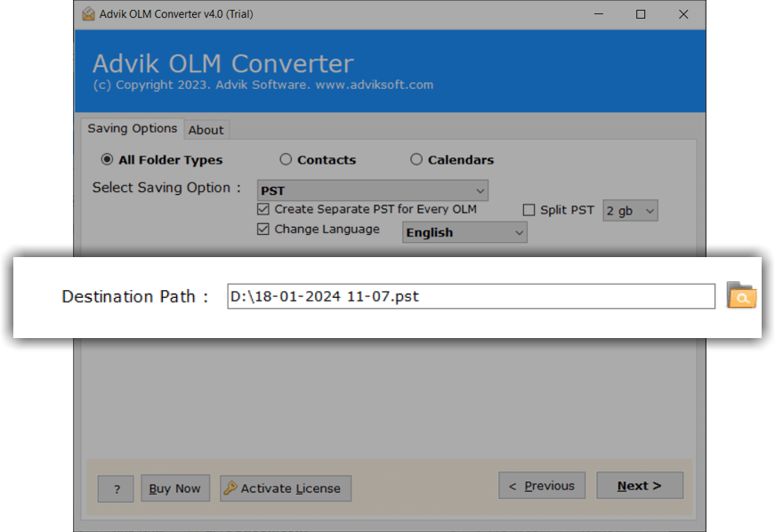Click the Activate License button
This screenshot has width=775, height=532.
[286, 488]
